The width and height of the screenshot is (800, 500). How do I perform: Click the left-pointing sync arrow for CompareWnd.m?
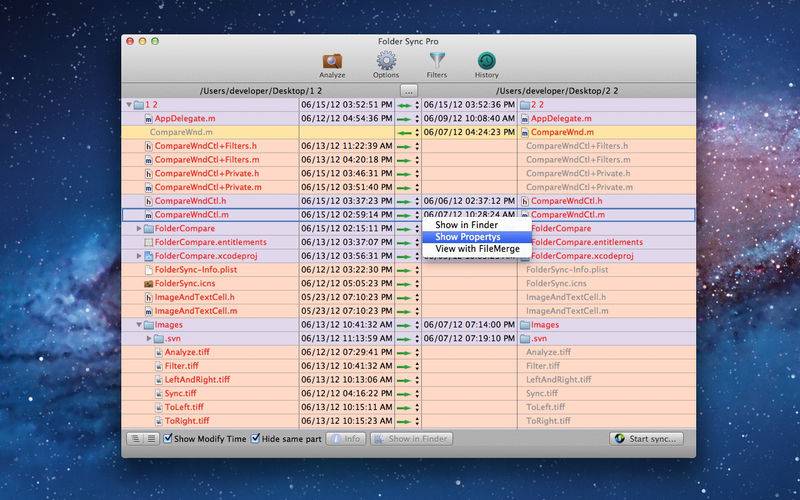pyautogui.click(x=404, y=133)
